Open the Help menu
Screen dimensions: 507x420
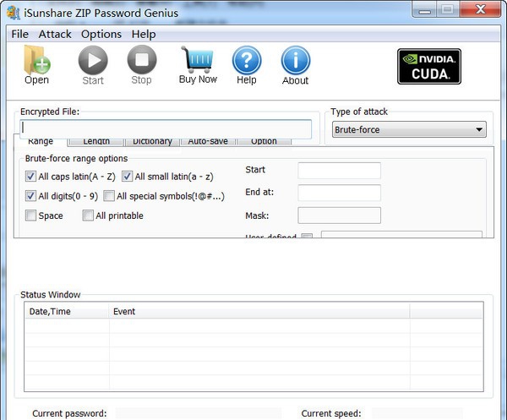click(x=144, y=34)
